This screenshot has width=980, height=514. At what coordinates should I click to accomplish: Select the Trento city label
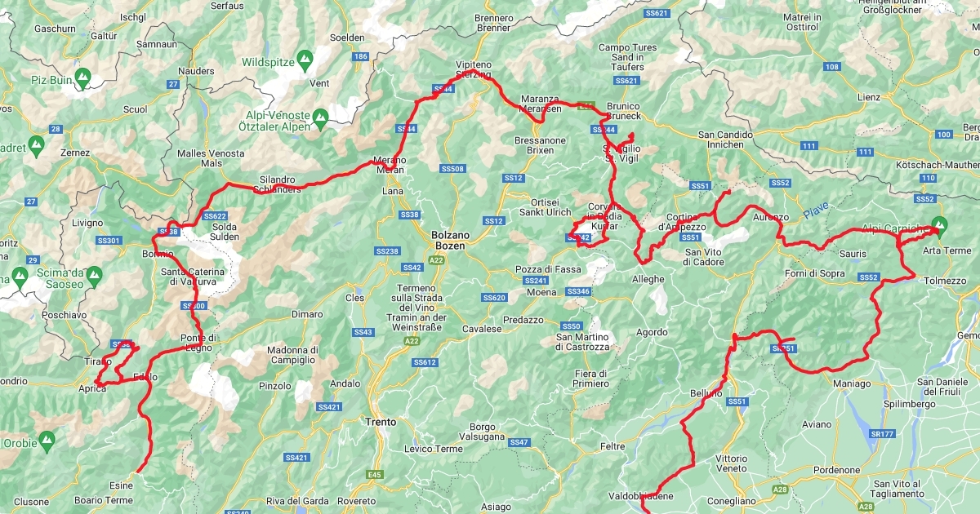[380, 423]
